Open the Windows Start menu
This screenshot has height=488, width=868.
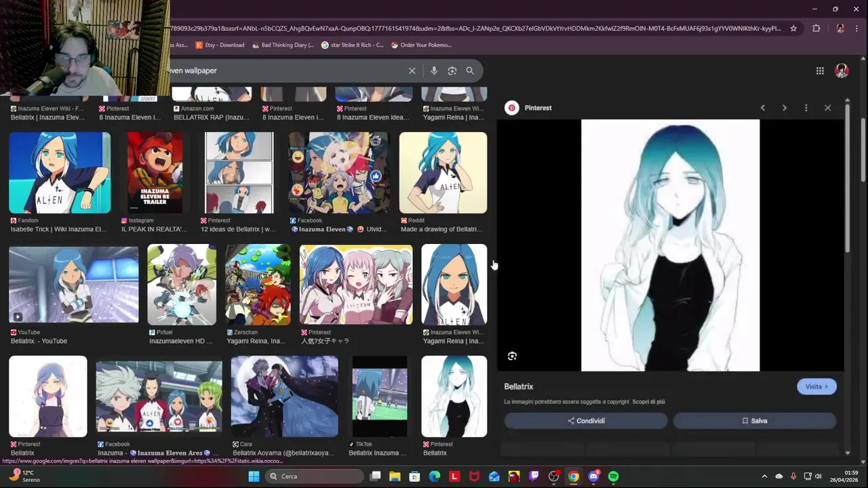254,476
